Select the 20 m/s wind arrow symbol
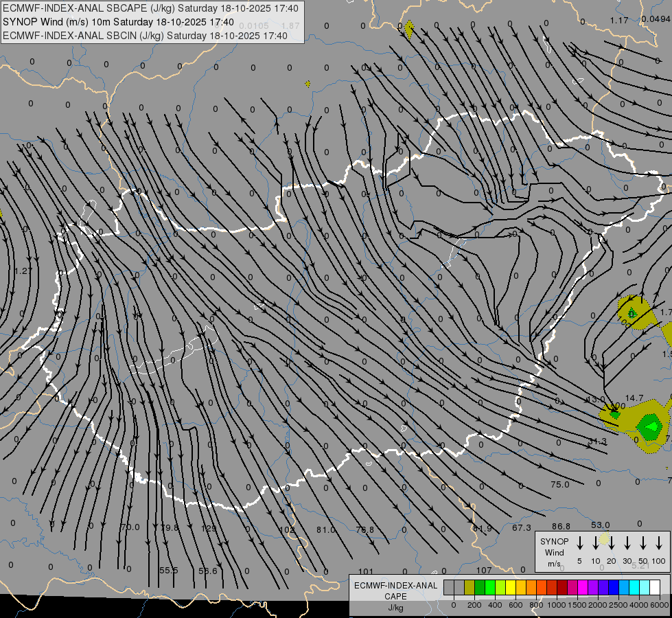This screenshot has width=672, height=618. coord(612,543)
